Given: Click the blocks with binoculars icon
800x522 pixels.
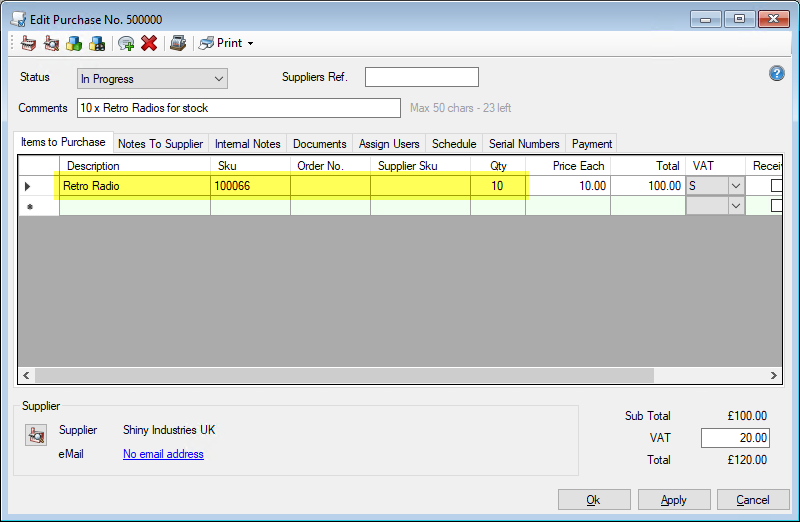Looking at the screenshot, I should 97,43.
